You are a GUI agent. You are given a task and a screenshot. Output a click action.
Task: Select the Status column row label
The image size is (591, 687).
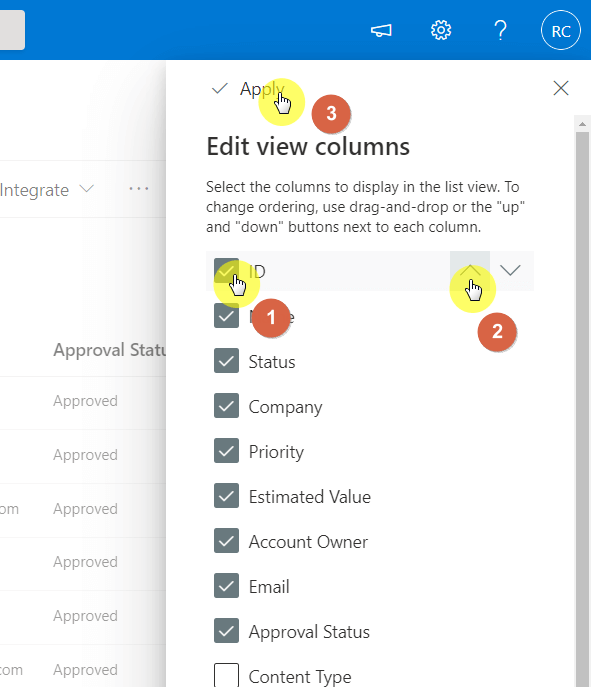pos(272,362)
